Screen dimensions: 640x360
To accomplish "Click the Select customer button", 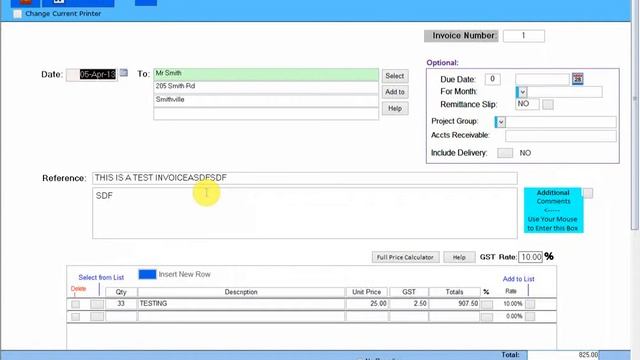I will coord(395,76).
